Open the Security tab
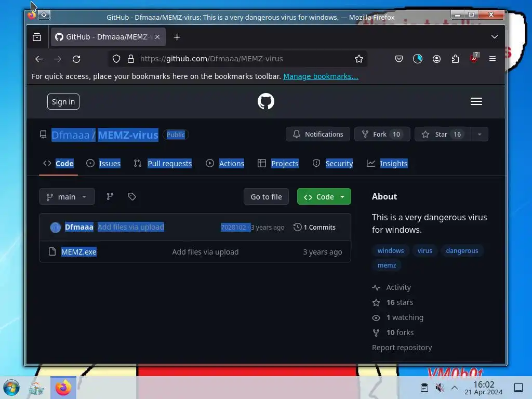 (x=332, y=164)
